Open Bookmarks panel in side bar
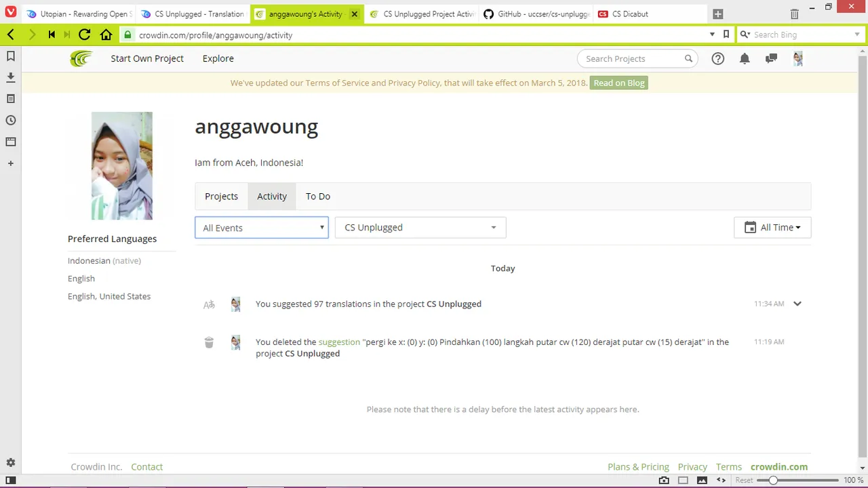 pyautogui.click(x=11, y=56)
